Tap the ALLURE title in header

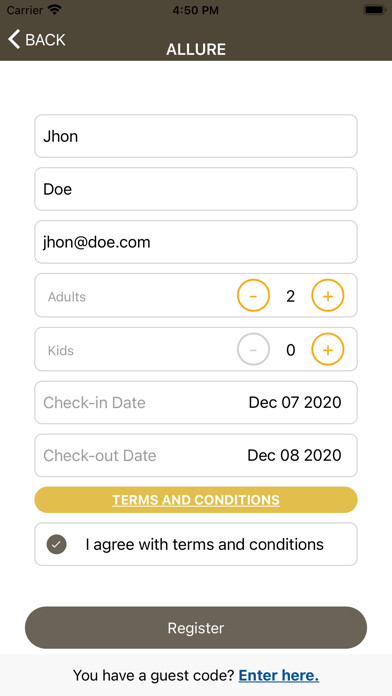(x=196, y=49)
